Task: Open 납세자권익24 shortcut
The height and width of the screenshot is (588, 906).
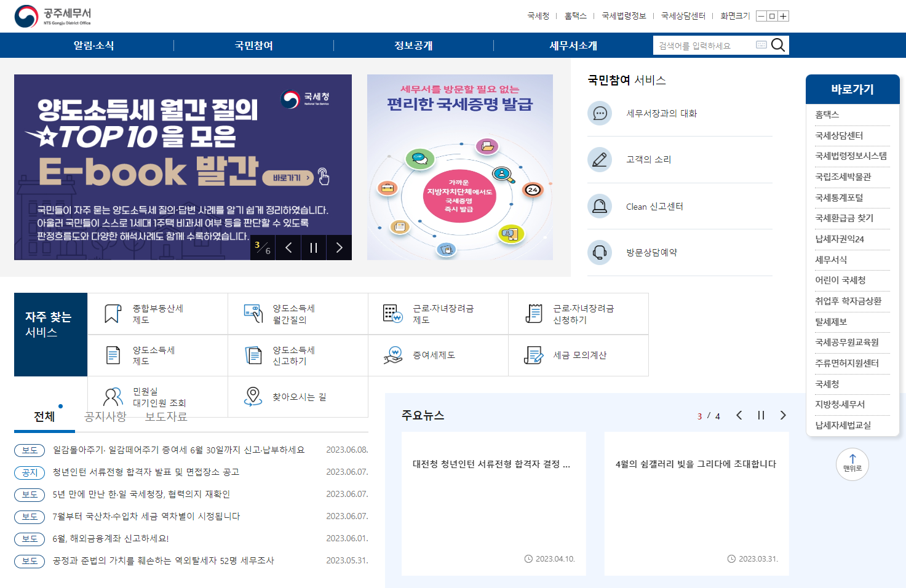Action: 840,239
